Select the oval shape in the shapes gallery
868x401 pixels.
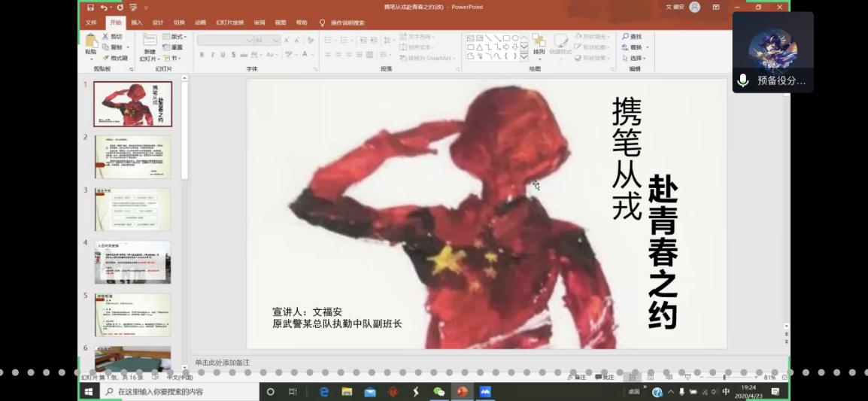[515, 38]
